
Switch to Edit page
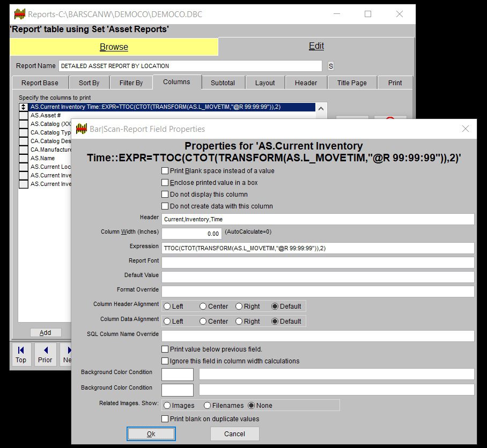[316, 46]
